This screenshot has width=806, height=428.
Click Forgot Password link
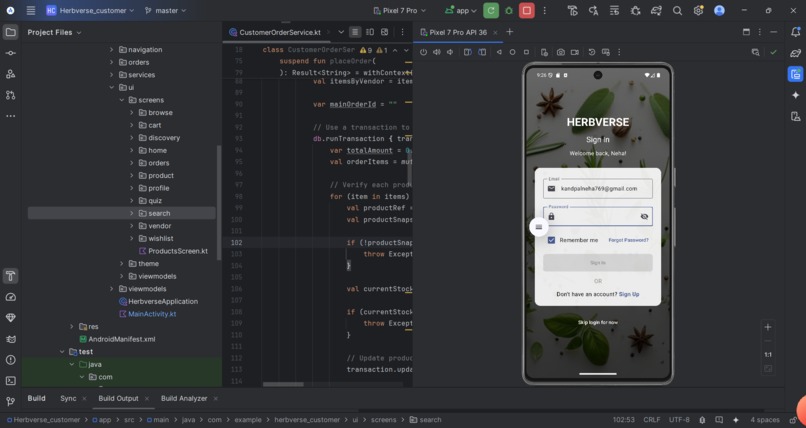(628, 240)
